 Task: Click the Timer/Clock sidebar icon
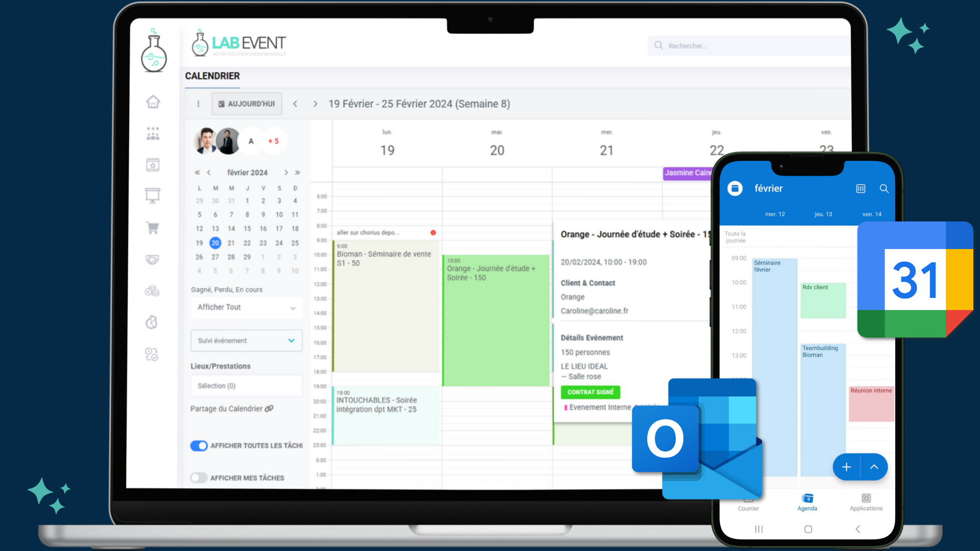[x=152, y=321]
